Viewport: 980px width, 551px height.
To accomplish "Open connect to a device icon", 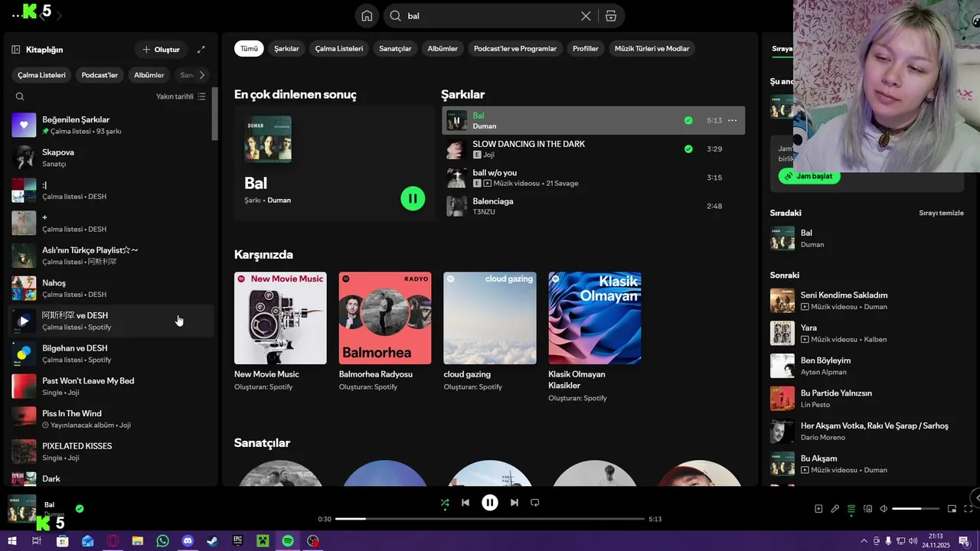I will [x=867, y=509].
